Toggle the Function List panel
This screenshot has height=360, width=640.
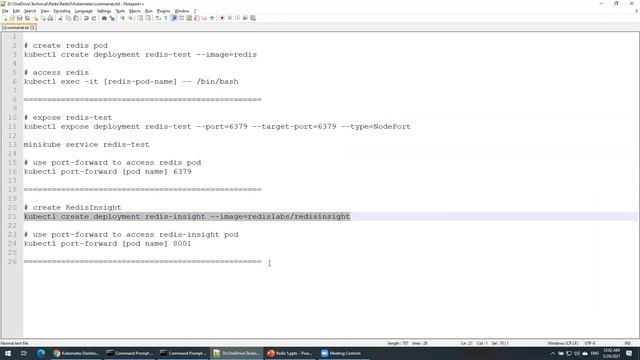tap(197, 18)
